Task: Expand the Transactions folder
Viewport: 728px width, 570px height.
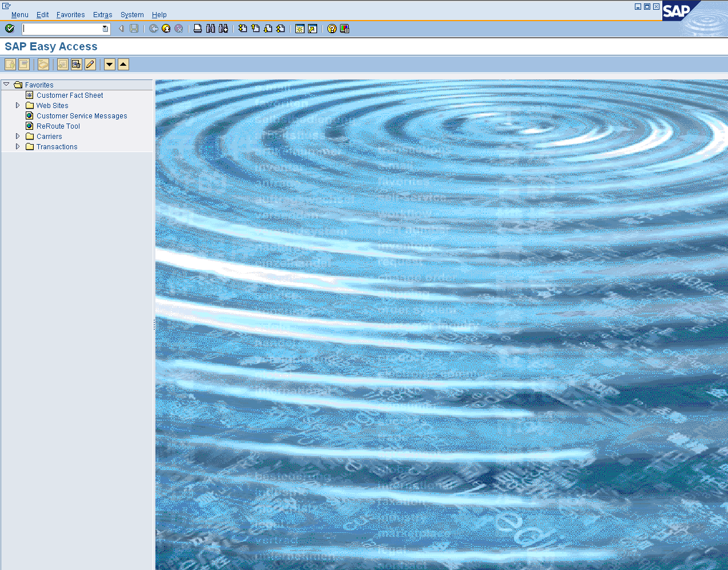Action: (x=18, y=147)
